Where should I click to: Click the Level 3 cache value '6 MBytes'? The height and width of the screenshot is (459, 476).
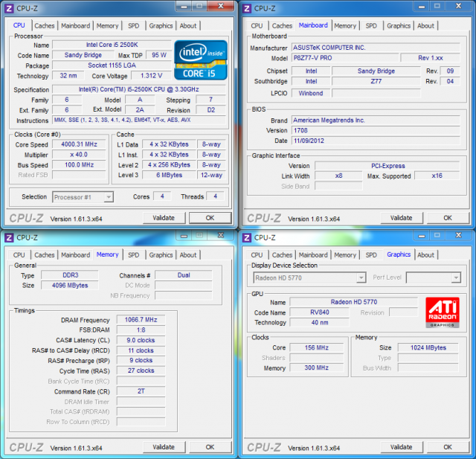(x=169, y=175)
